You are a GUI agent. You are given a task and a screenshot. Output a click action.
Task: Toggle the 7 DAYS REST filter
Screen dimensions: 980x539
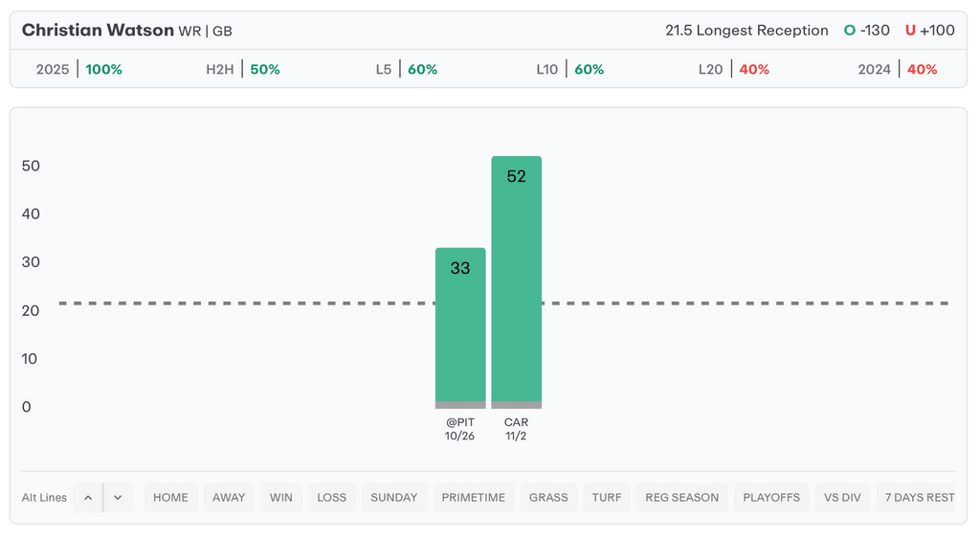[919, 498]
